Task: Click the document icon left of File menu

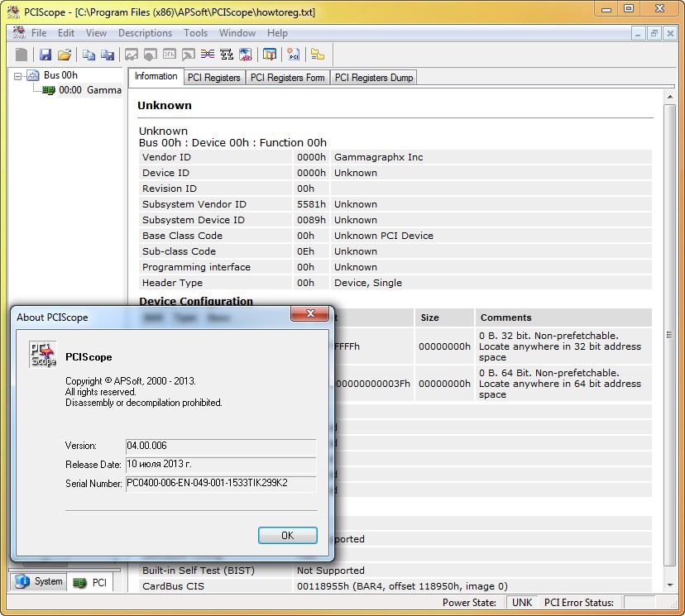Action: point(19,32)
